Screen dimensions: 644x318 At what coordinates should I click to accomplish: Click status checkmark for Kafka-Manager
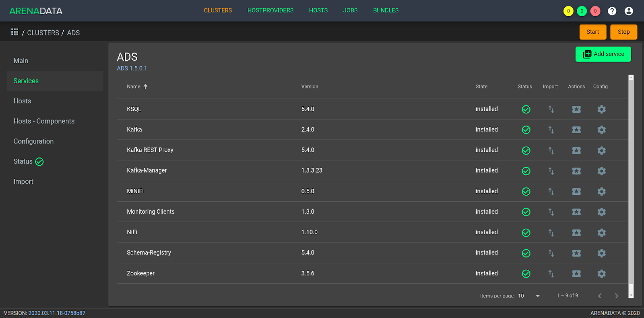point(526,171)
